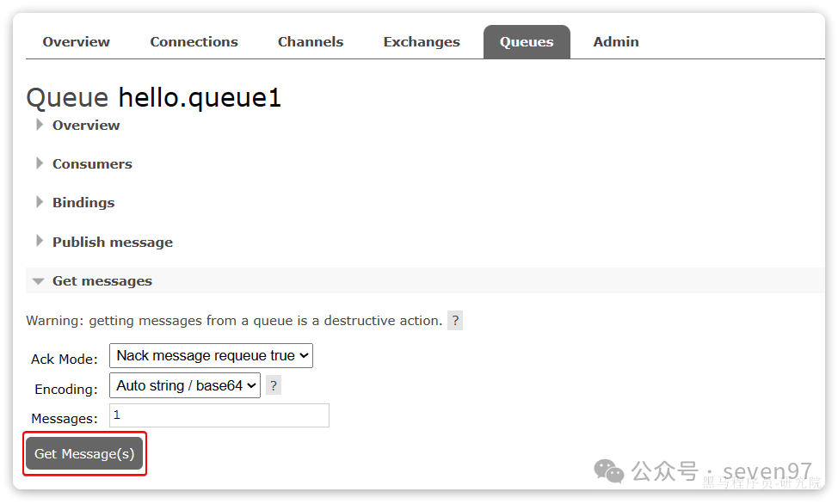The image size is (838, 504).
Task: Switch to the Overview tab
Action: point(76,41)
